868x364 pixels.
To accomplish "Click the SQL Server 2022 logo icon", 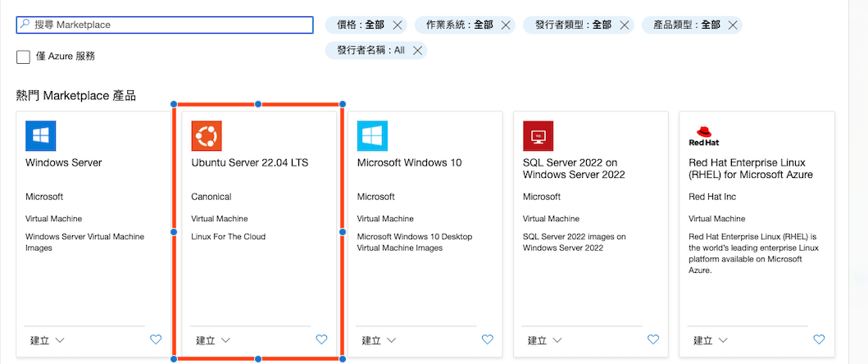I will click(x=538, y=136).
